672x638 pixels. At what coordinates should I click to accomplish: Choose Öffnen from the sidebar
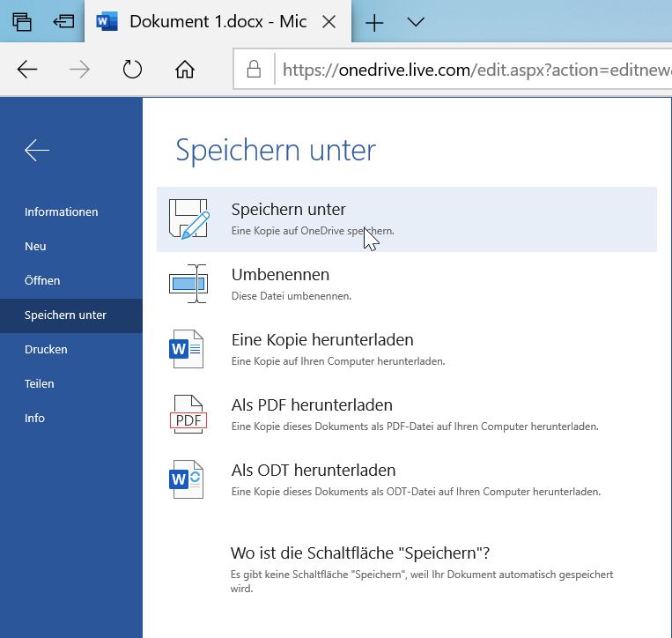(42, 281)
